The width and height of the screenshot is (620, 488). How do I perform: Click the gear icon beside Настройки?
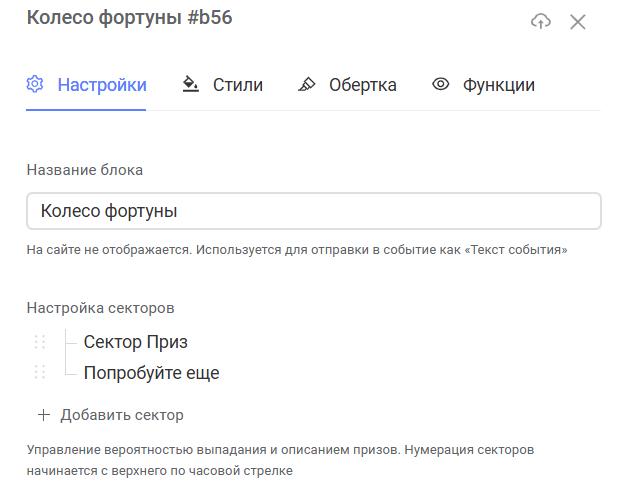35,84
